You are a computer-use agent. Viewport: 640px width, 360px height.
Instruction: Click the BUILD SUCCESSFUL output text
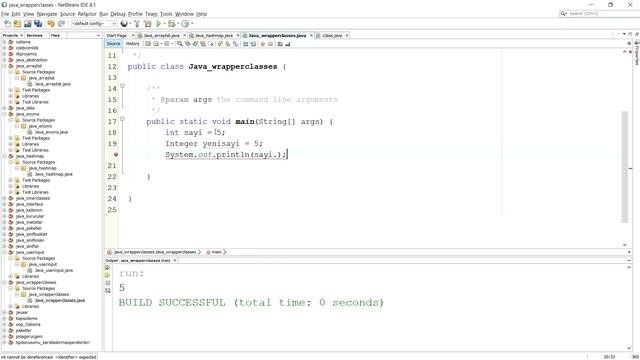[x=251, y=303]
